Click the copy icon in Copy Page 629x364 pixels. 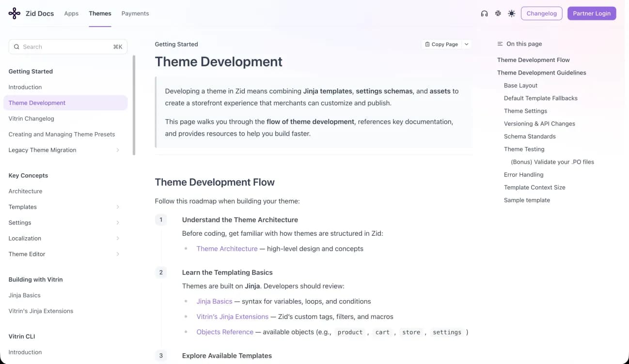427,44
